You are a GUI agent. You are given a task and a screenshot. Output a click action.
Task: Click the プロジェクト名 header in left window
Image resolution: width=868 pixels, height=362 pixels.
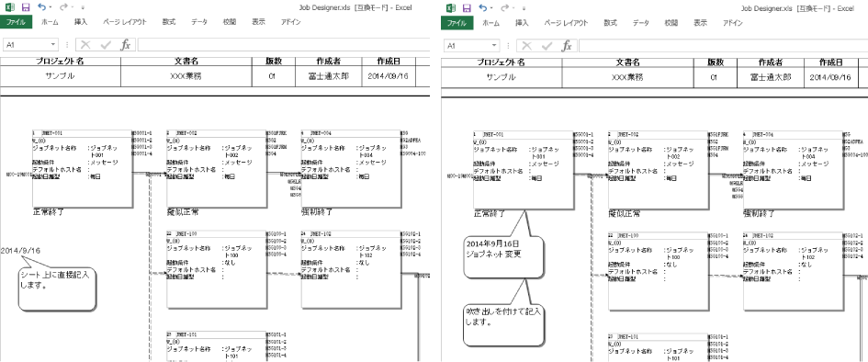(61, 62)
